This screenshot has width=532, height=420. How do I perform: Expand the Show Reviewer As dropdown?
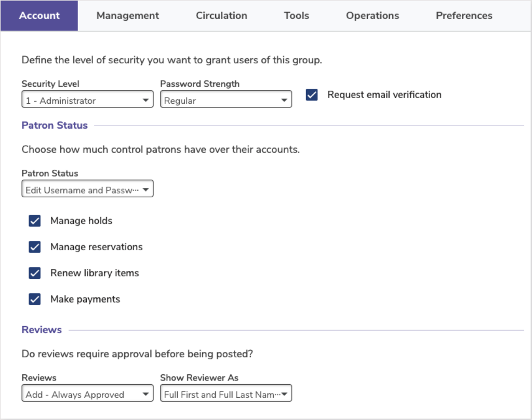284,395
